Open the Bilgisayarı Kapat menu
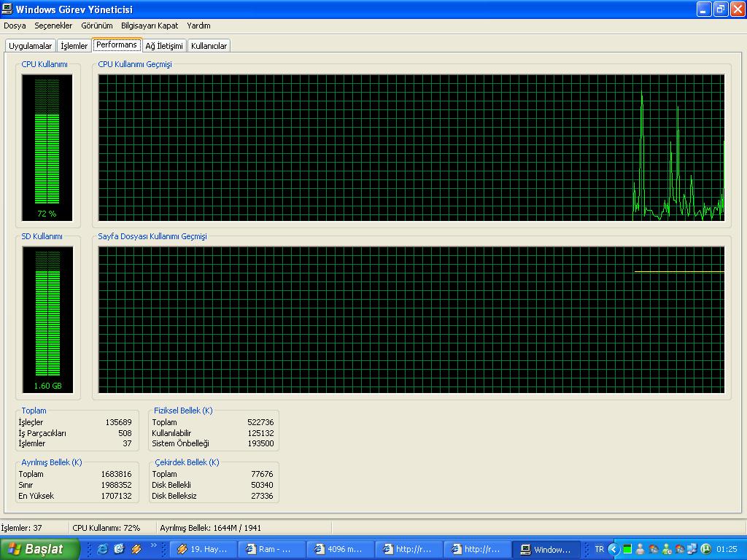The image size is (747, 560). point(150,26)
